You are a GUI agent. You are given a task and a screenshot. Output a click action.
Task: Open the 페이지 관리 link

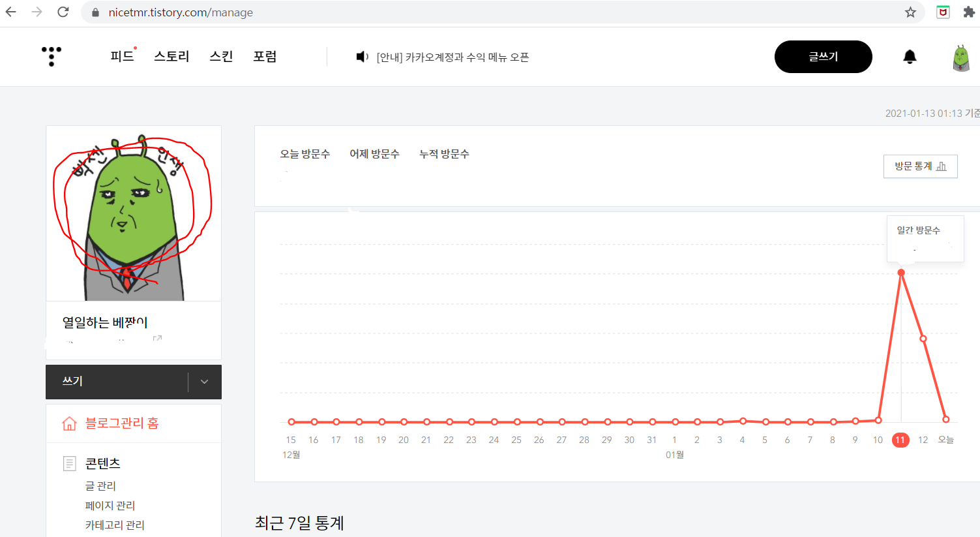coord(110,506)
